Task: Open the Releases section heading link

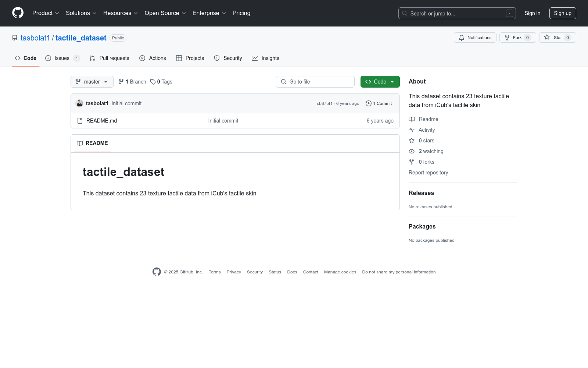Action: pos(421,193)
